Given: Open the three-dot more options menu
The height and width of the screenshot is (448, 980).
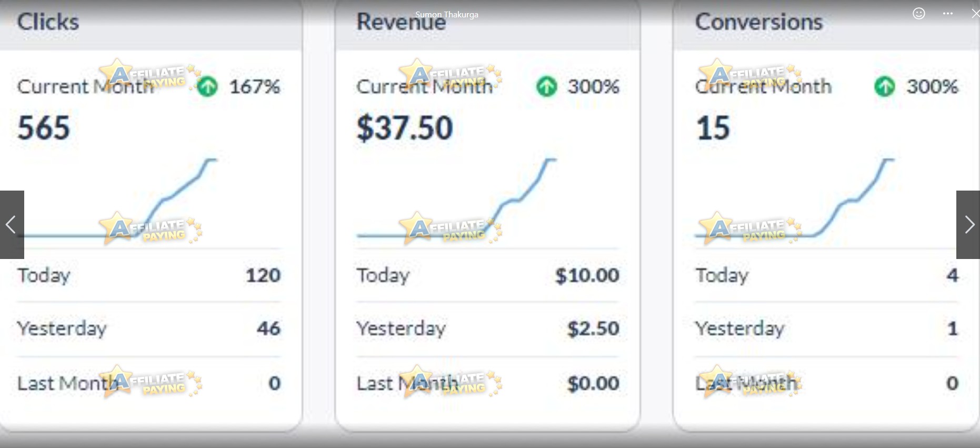Looking at the screenshot, I should coord(948,14).
